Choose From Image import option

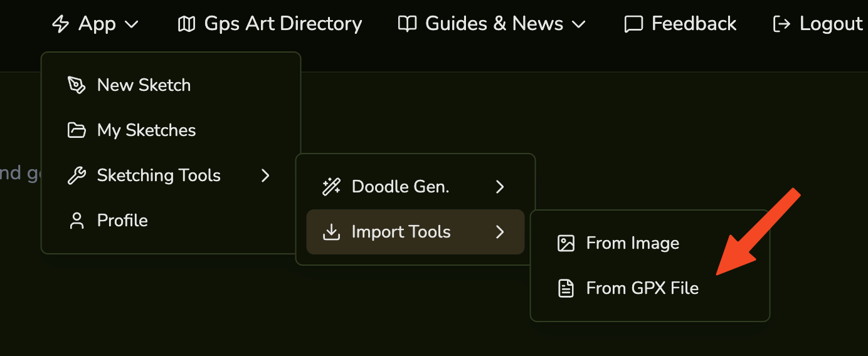click(650, 243)
